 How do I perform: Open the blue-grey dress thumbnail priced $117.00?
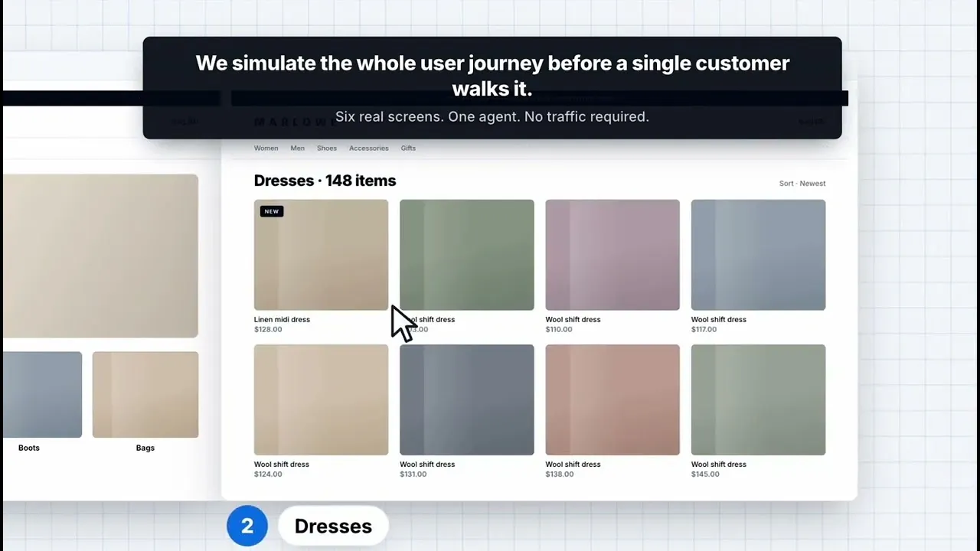tap(758, 255)
